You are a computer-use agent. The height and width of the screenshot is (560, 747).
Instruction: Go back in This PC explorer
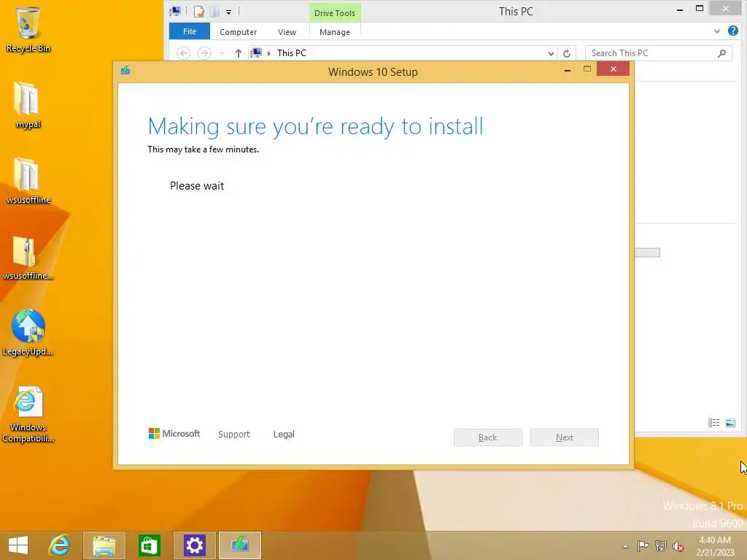tap(183, 52)
